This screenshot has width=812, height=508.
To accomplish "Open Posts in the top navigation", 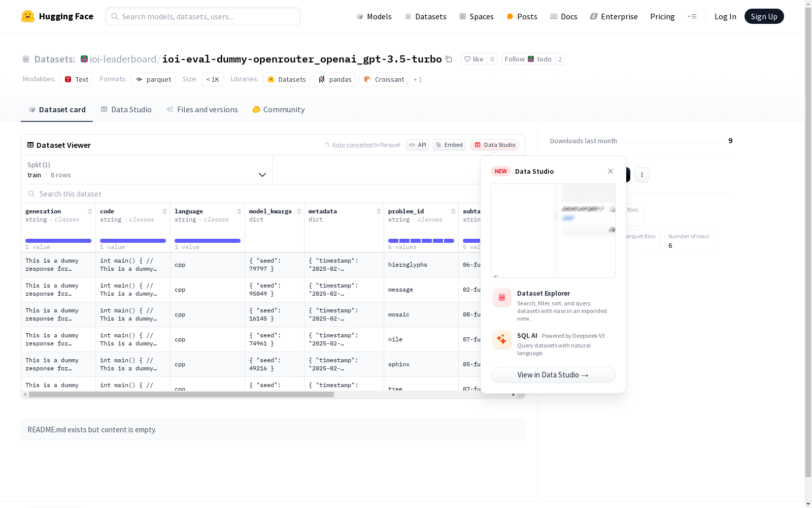I will pyautogui.click(x=522, y=16).
